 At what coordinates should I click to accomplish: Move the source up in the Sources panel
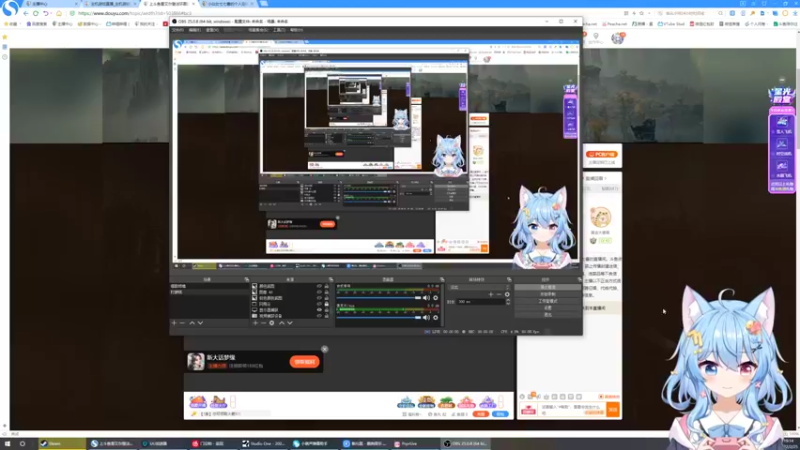[x=282, y=323]
